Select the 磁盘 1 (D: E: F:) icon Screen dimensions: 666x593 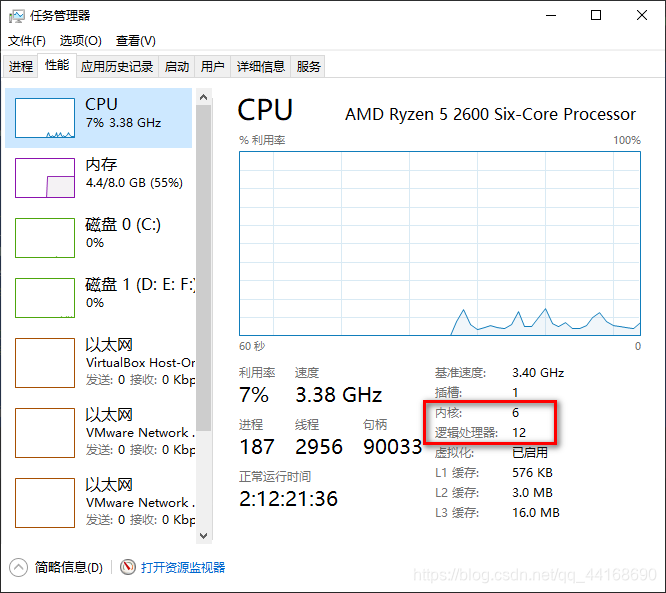(45, 298)
